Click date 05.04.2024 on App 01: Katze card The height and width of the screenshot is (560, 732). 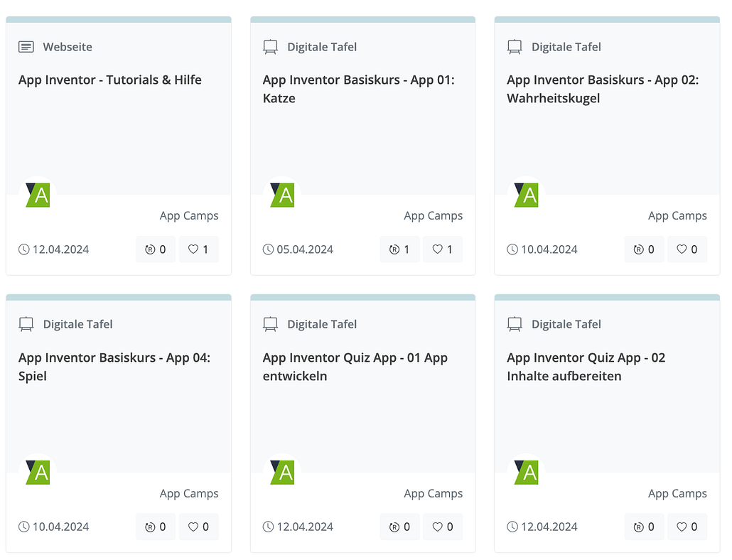pyautogui.click(x=305, y=249)
